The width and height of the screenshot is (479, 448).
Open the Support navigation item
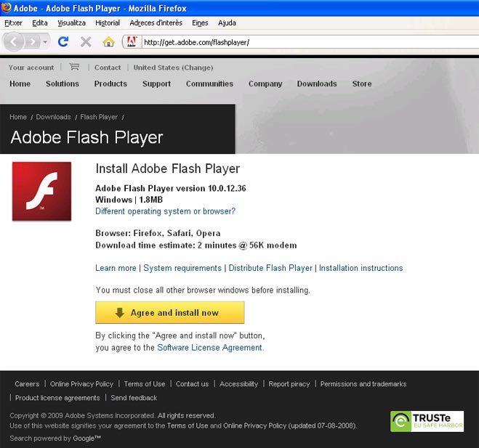click(x=156, y=84)
